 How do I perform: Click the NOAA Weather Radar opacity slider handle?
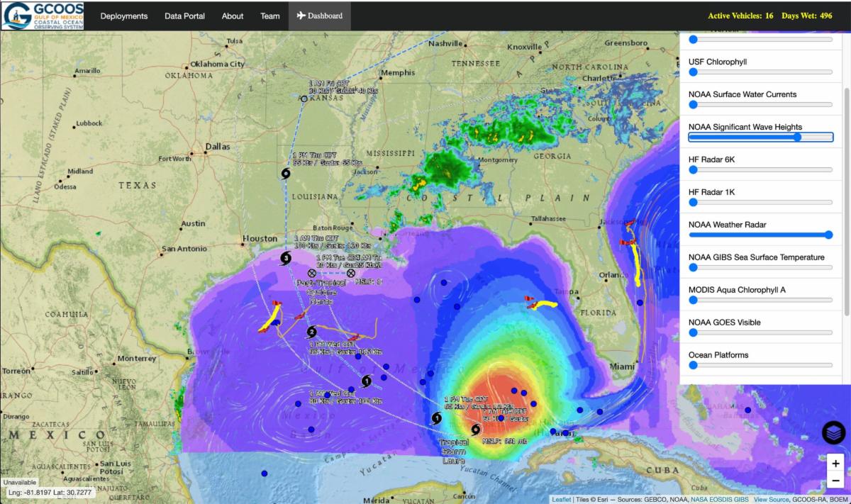coord(828,235)
